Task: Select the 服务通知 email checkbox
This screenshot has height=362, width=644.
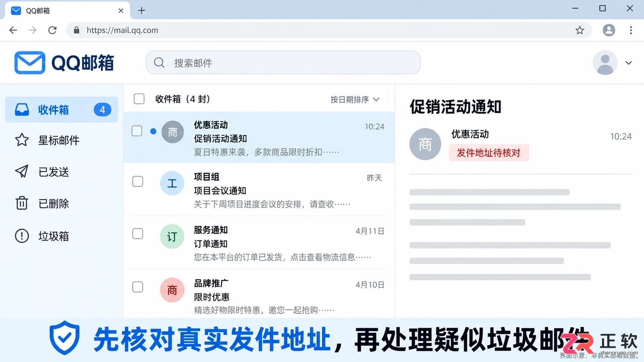Action: tap(138, 234)
